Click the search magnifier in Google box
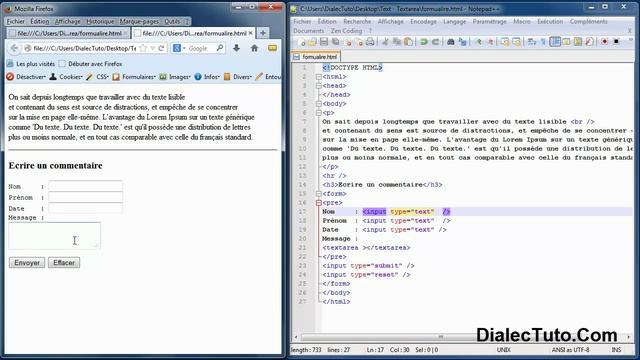Viewport: 640px width, 360px height. click(x=220, y=48)
